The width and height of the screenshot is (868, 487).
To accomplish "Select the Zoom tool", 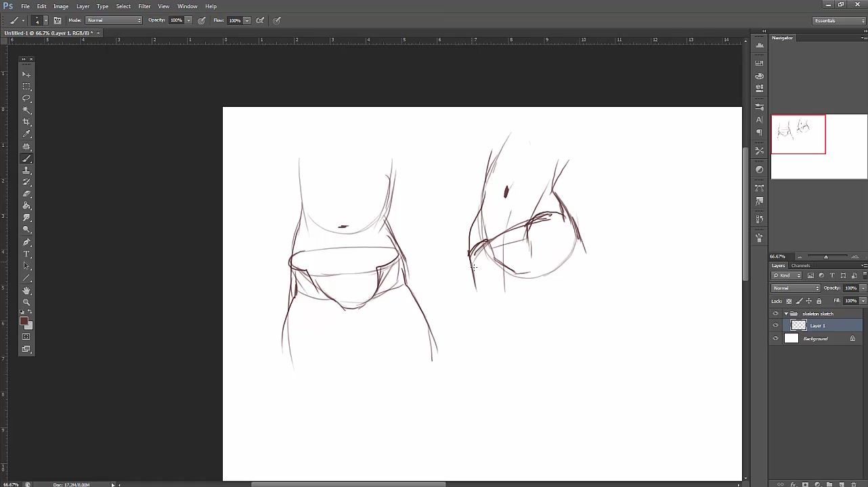I will [26, 302].
